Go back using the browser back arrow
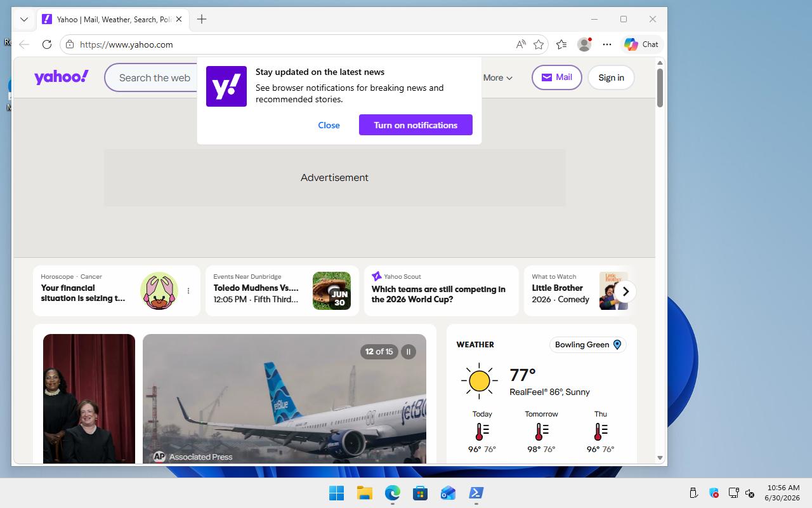This screenshot has height=508, width=812. 24,44
